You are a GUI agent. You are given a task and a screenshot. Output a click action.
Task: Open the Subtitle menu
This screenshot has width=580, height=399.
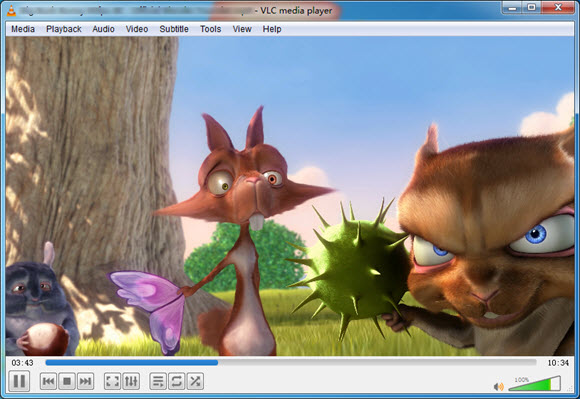[174, 29]
